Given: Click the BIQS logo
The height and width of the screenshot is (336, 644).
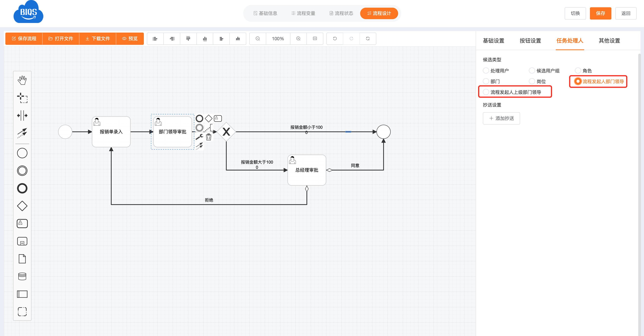Looking at the screenshot, I should coord(28,12).
